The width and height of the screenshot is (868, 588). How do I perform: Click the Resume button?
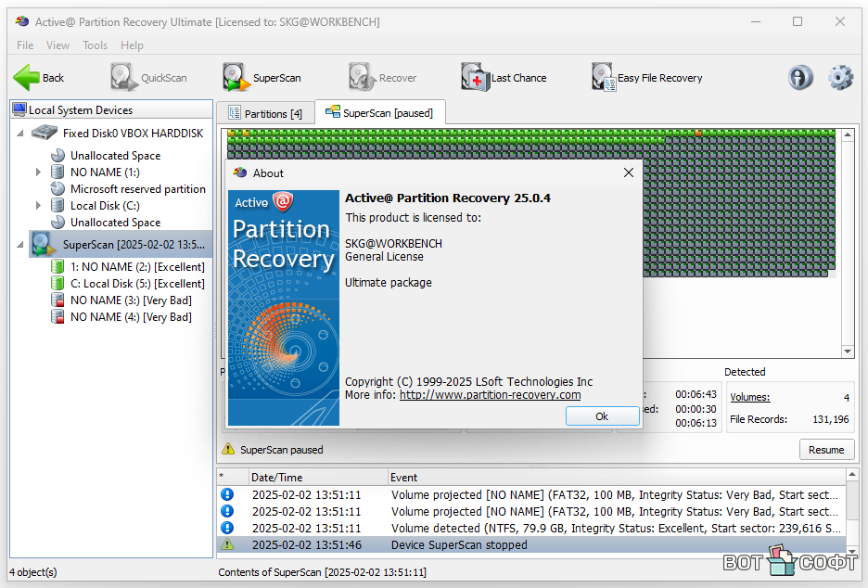tap(826, 450)
